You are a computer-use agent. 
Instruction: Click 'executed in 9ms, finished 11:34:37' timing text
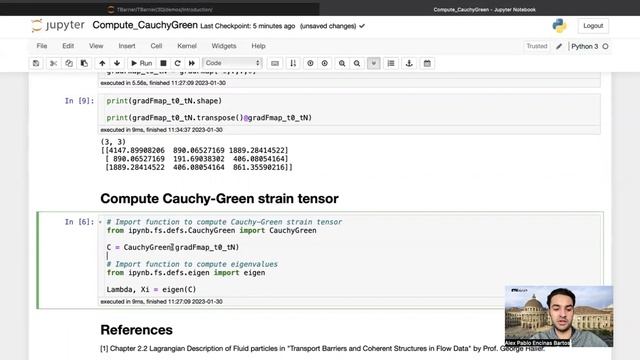(x=162, y=130)
